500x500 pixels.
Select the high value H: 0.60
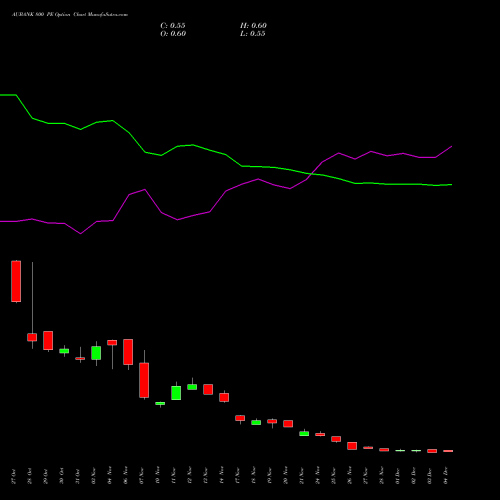(253, 26)
